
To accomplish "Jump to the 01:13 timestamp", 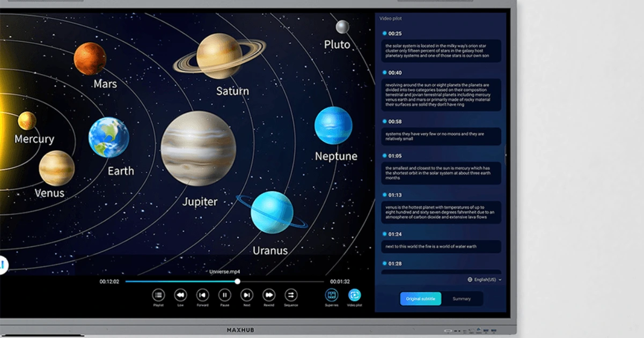I will pyautogui.click(x=395, y=195).
